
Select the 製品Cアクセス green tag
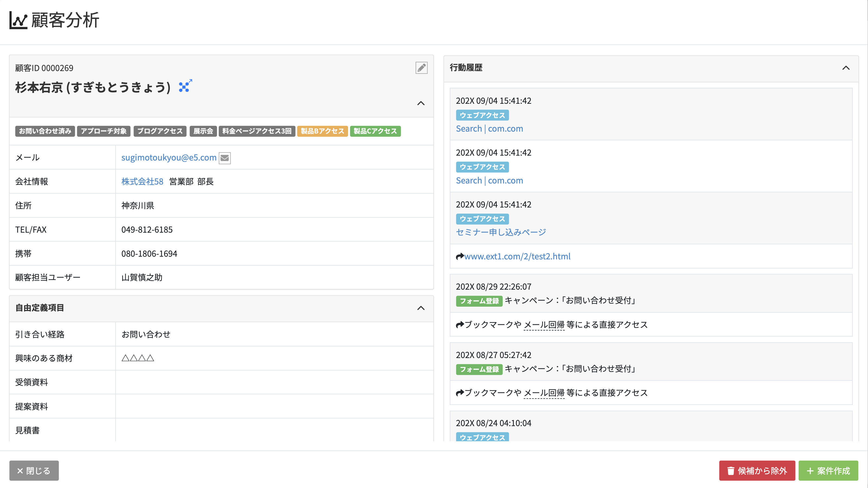pyautogui.click(x=375, y=131)
